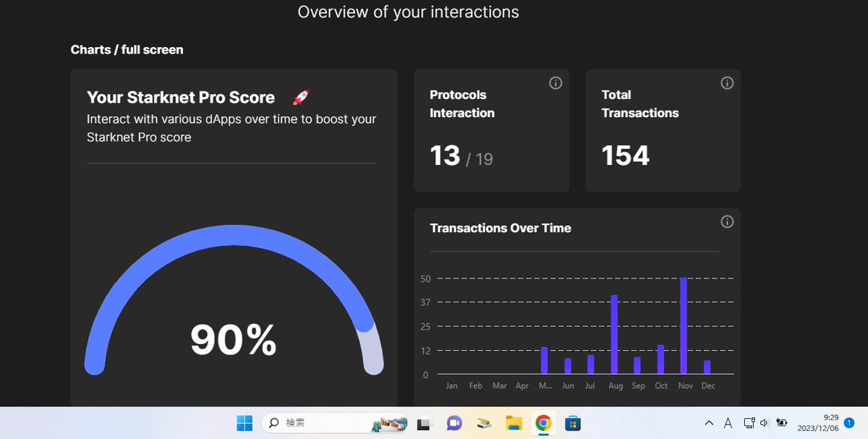This screenshot has height=439, width=868.
Task: Click the '37' y-axis label
Action: 425,302
